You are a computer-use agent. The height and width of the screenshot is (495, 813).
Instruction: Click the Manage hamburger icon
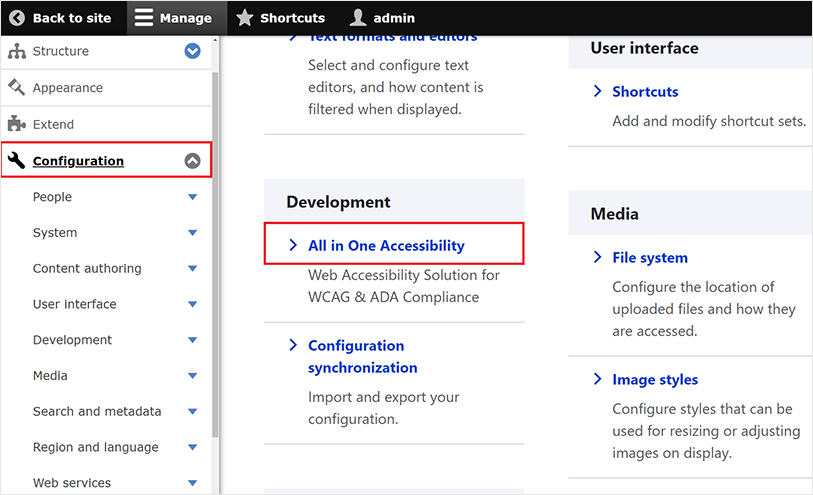[144, 18]
